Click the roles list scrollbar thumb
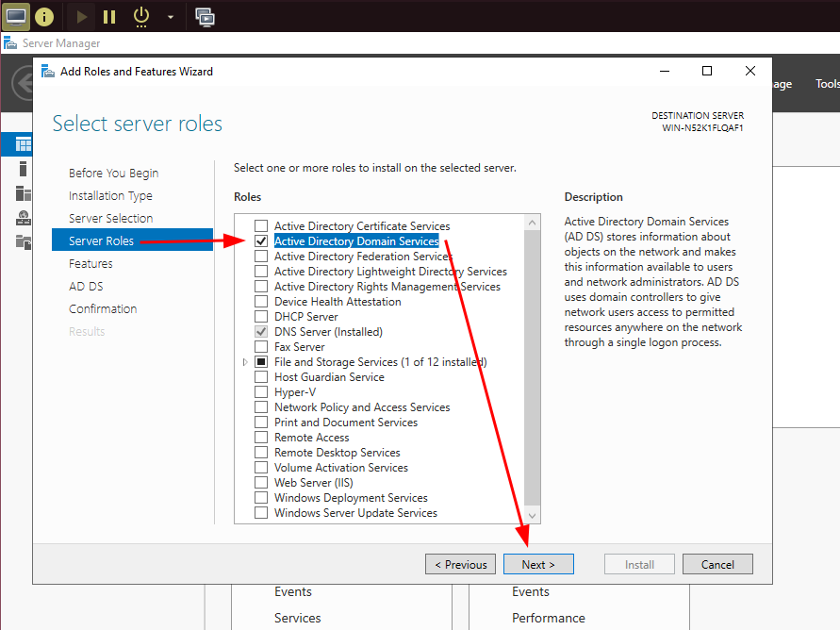The image size is (840, 630). click(x=532, y=367)
